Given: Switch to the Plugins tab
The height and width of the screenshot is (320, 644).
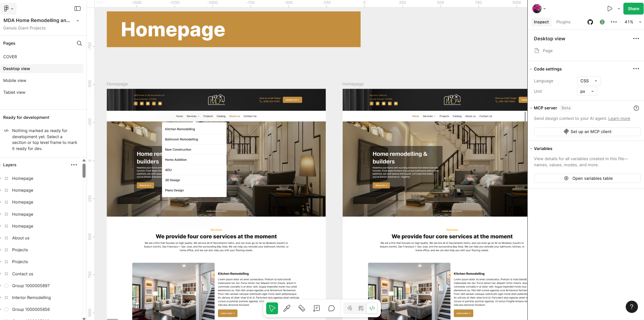Looking at the screenshot, I should [563, 22].
